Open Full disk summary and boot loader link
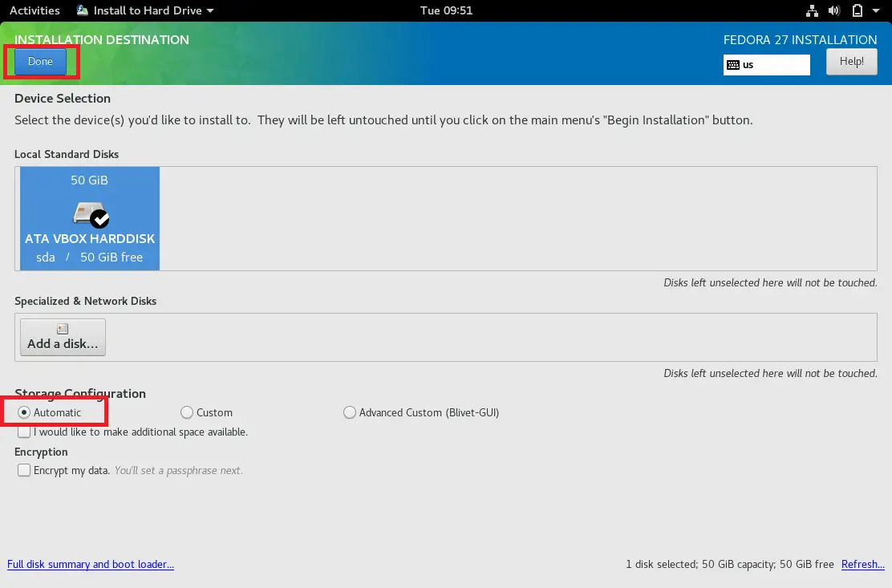 click(91, 564)
